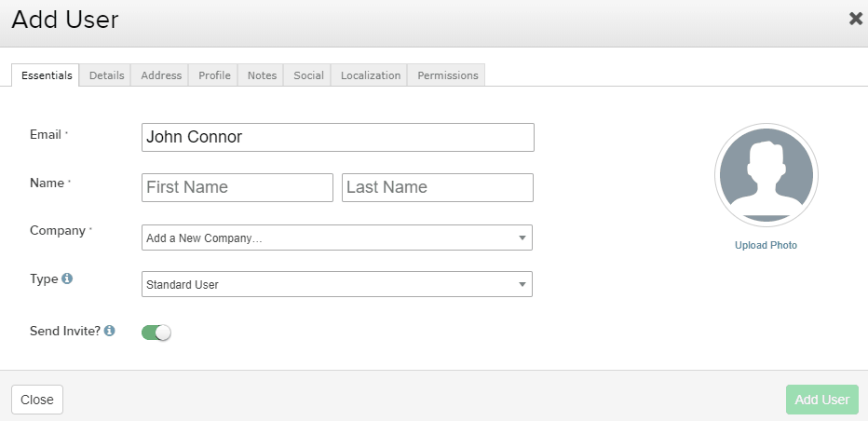868x421 pixels.
Task: Close the Add User dialog with X
Action: [856, 20]
